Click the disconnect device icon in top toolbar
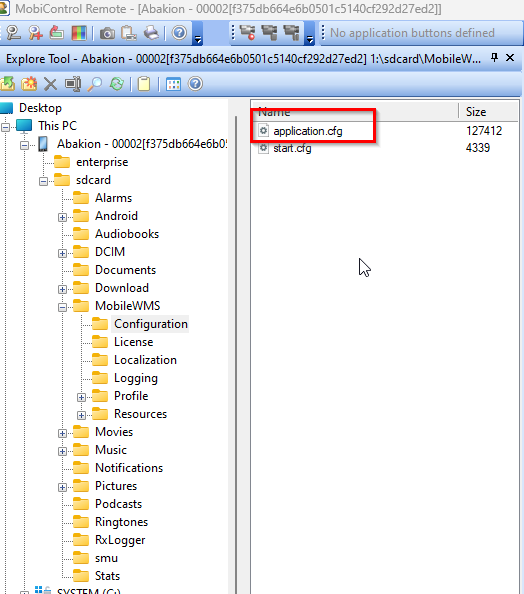Viewport: 524px width, 594px height. click(x=57, y=33)
